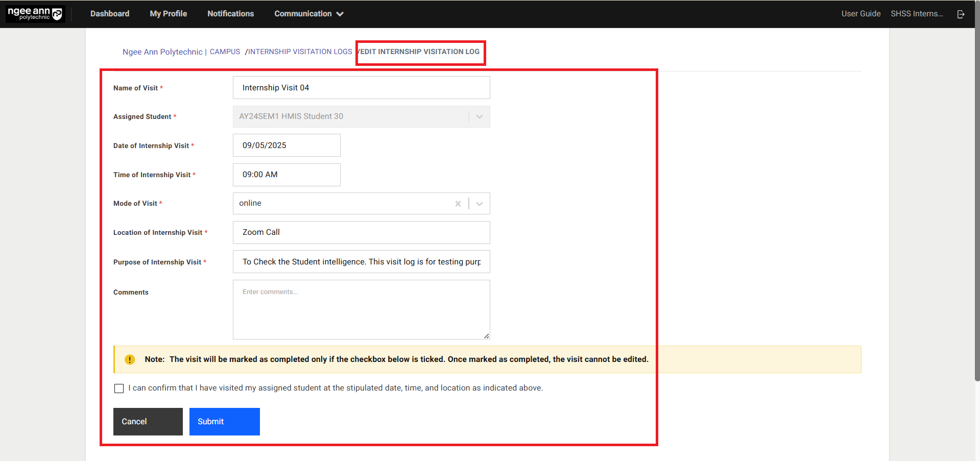Click the warning icon in the note banner
The width and height of the screenshot is (980, 461).
coord(130,359)
